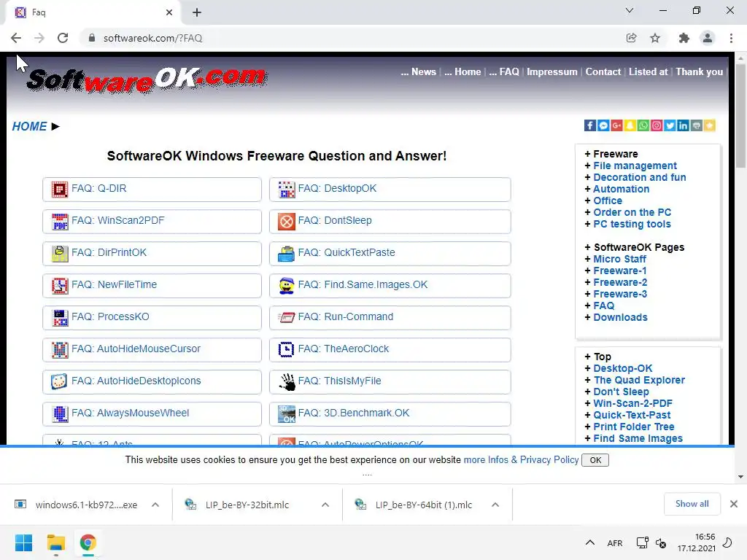Open Impressum in header menu
The image size is (747, 560).
coord(551,71)
